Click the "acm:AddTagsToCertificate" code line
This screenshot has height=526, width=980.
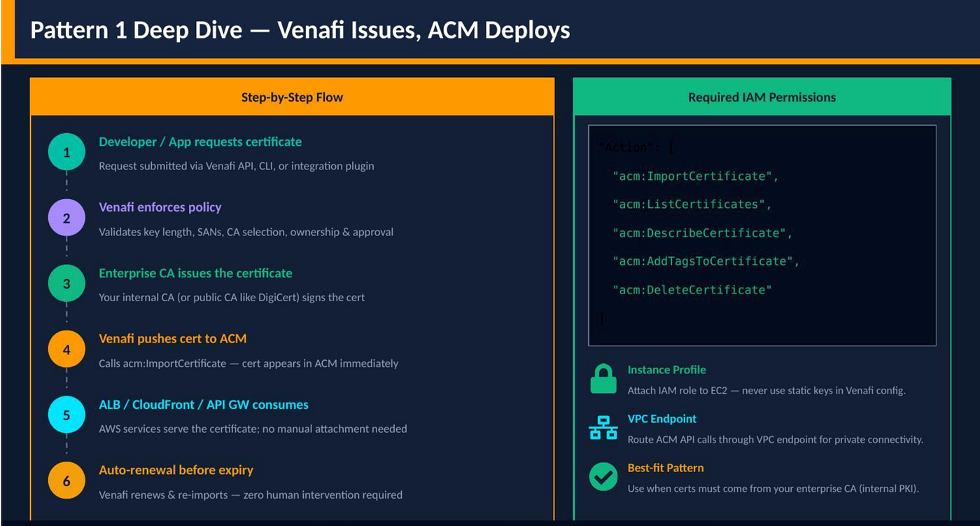(x=706, y=261)
